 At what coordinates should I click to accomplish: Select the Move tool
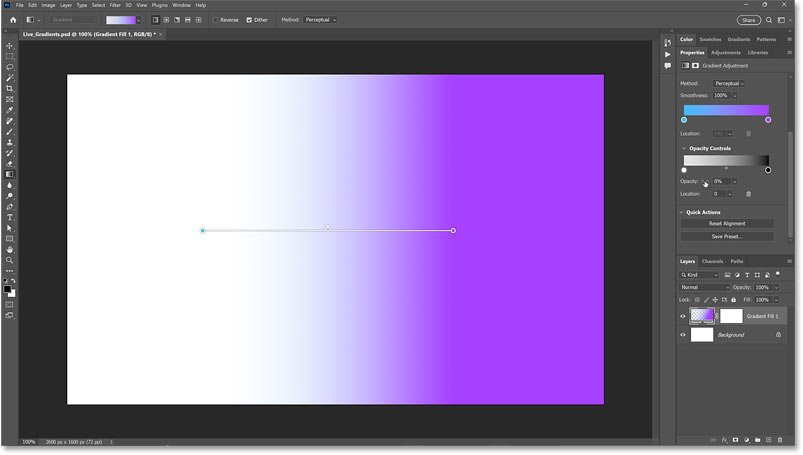(x=10, y=45)
